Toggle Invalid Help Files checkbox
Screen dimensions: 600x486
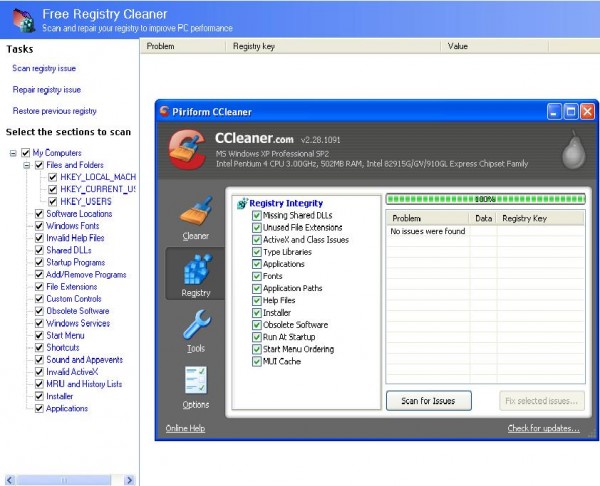coord(39,238)
